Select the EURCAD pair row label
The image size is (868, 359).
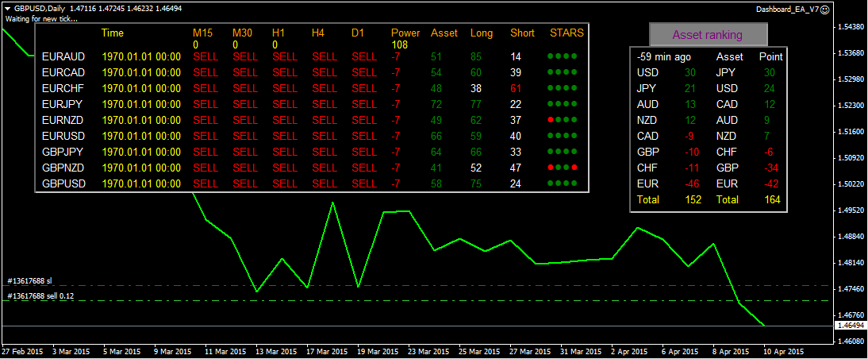point(63,72)
